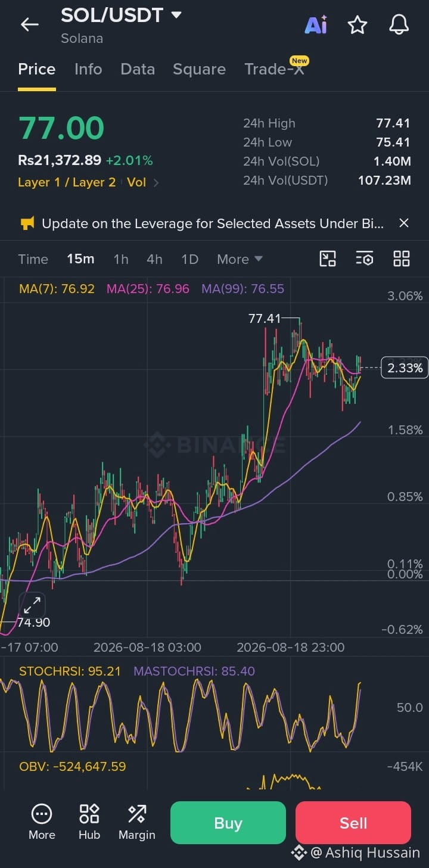Tap the 24h Low value 75.41
The height and width of the screenshot is (868, 429).
[x=393, y=142]
